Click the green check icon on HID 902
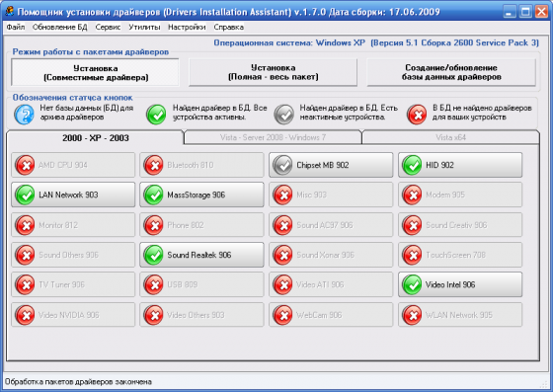553x392 pixels. tap(412, 165)
